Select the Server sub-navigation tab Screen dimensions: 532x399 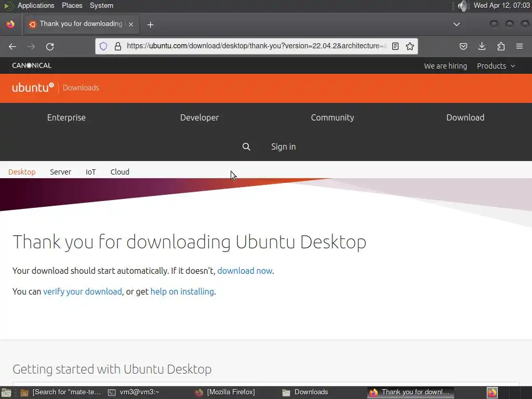pos(60,171)
